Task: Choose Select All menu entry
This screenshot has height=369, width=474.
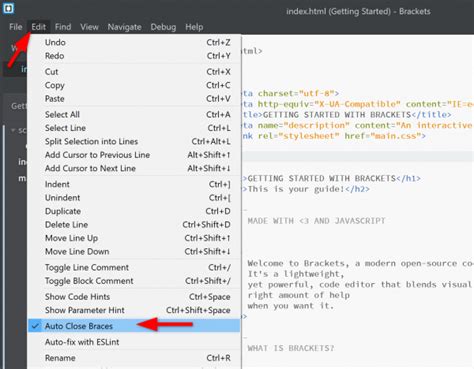Action: pyautogui.click(x=134, y=114)
